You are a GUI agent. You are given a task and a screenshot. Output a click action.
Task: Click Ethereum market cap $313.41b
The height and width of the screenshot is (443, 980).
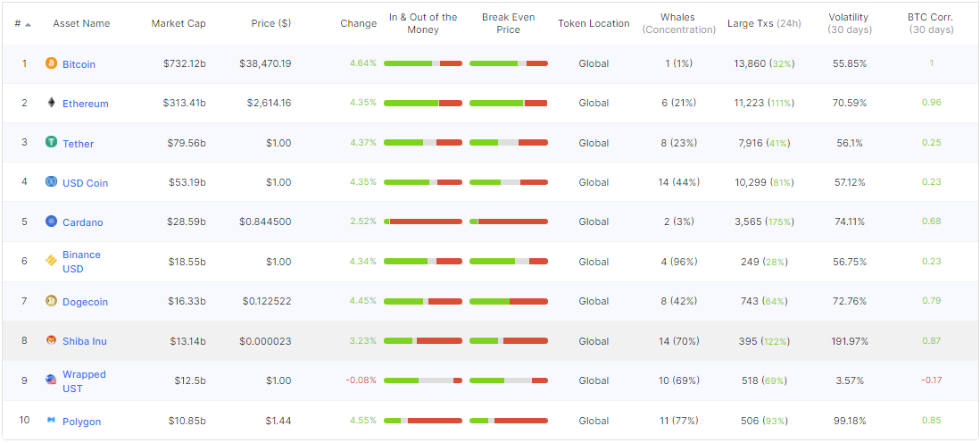click(185, 103)
